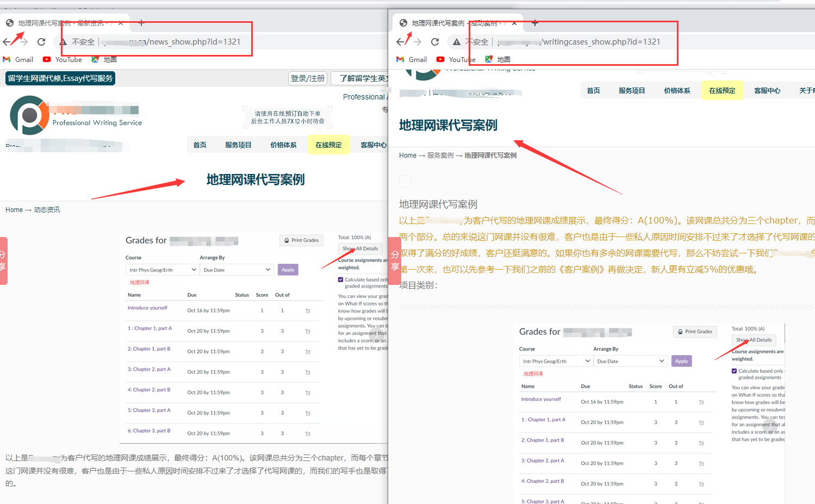Click Show All Details button in left window

tap(360, 248)
